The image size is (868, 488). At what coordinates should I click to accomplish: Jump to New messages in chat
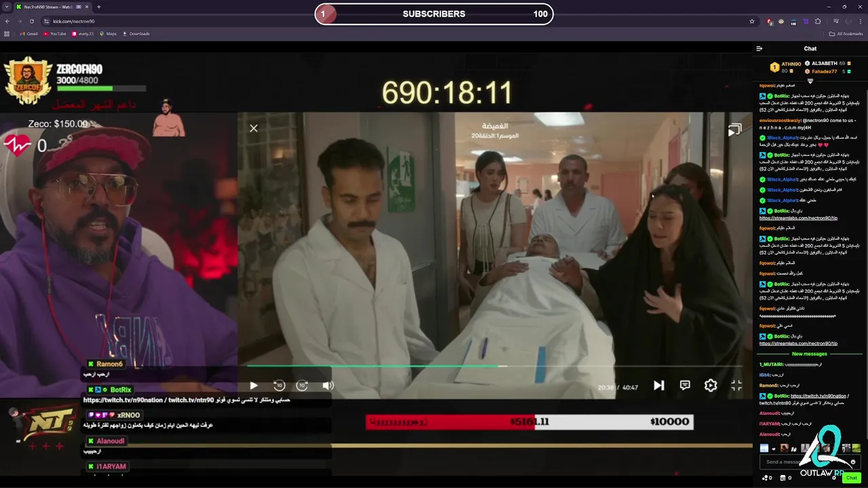coord(810,354)
